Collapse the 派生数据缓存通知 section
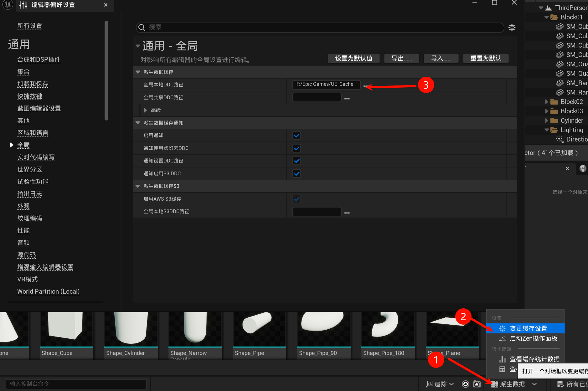Viewport: 588px width, 391px height. point(138,123)
